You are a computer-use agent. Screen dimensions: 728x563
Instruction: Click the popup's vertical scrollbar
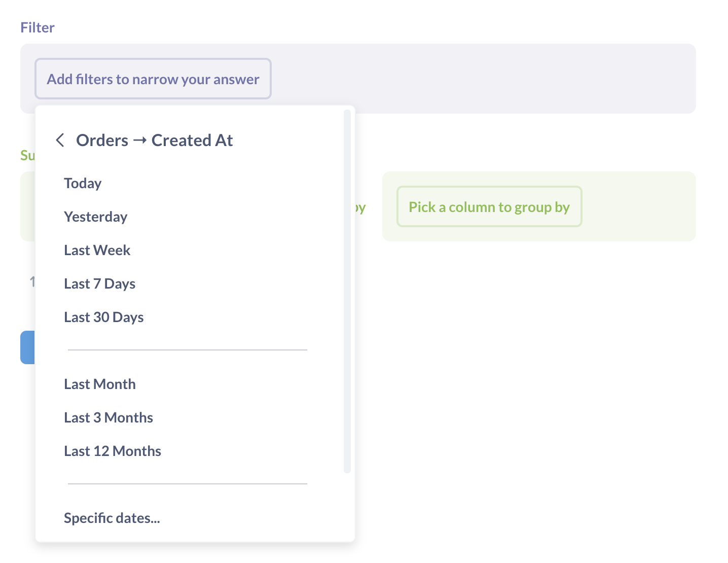click(347, 291)
